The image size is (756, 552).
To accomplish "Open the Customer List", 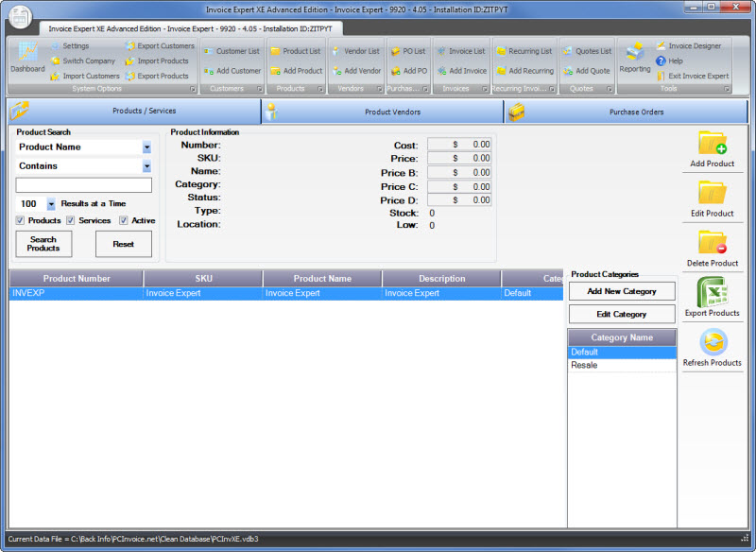I will [x=232, y=51].
